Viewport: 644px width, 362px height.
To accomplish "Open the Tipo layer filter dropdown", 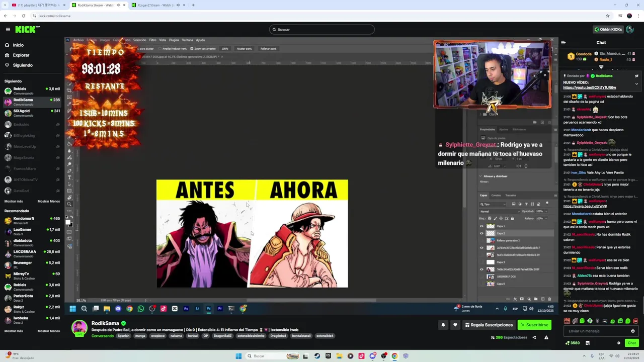I will (493, 204).
